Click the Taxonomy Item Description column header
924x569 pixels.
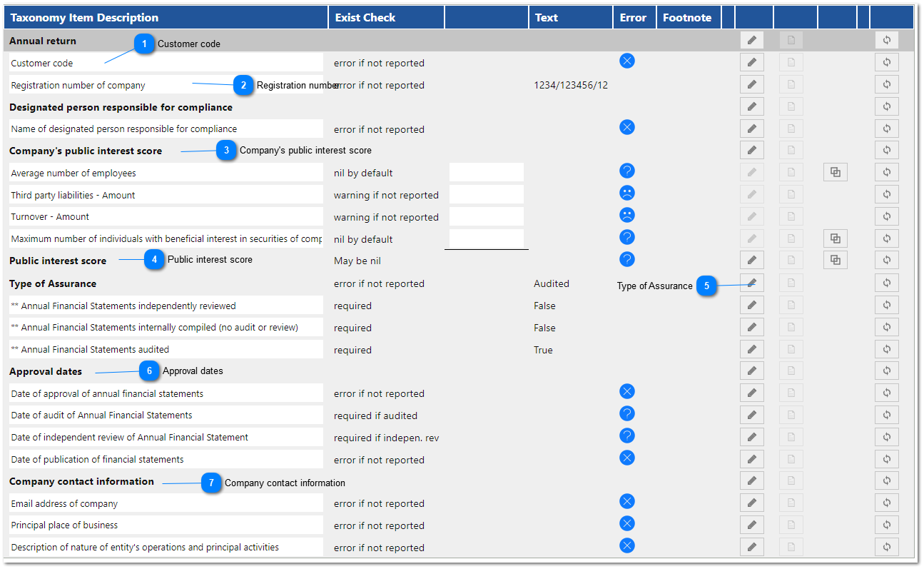click(x=166, y=17)
